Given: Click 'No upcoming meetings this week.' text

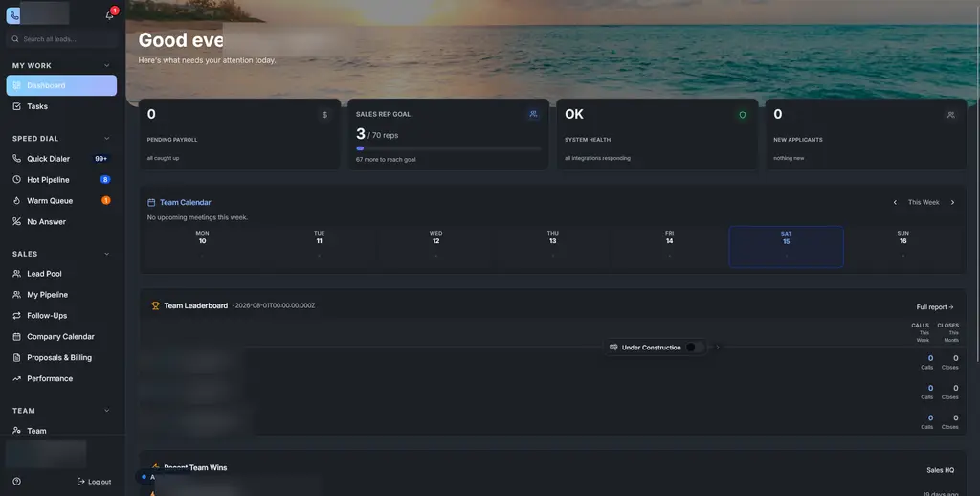Looking at the screenshot, I should pyautogui.click(x=197, y=217).
